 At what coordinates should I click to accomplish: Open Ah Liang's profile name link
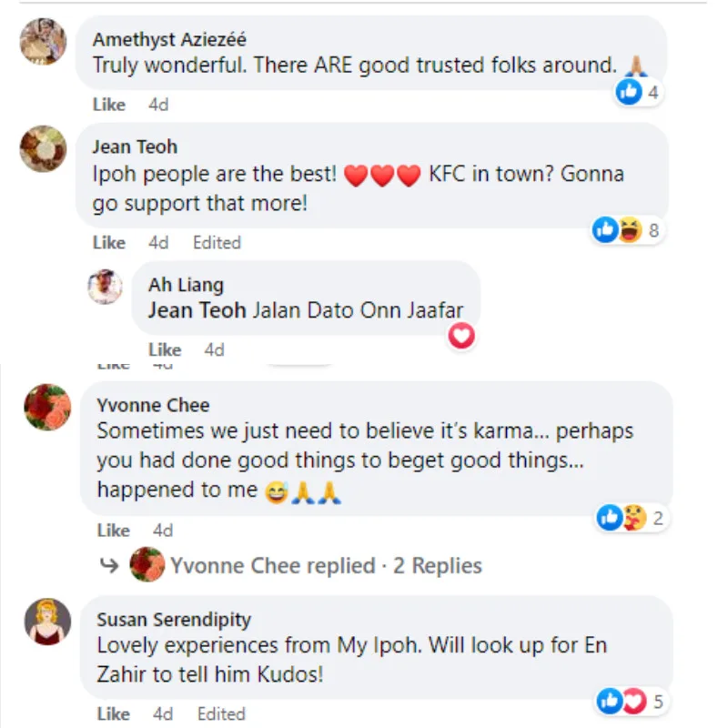pos(187,285)
